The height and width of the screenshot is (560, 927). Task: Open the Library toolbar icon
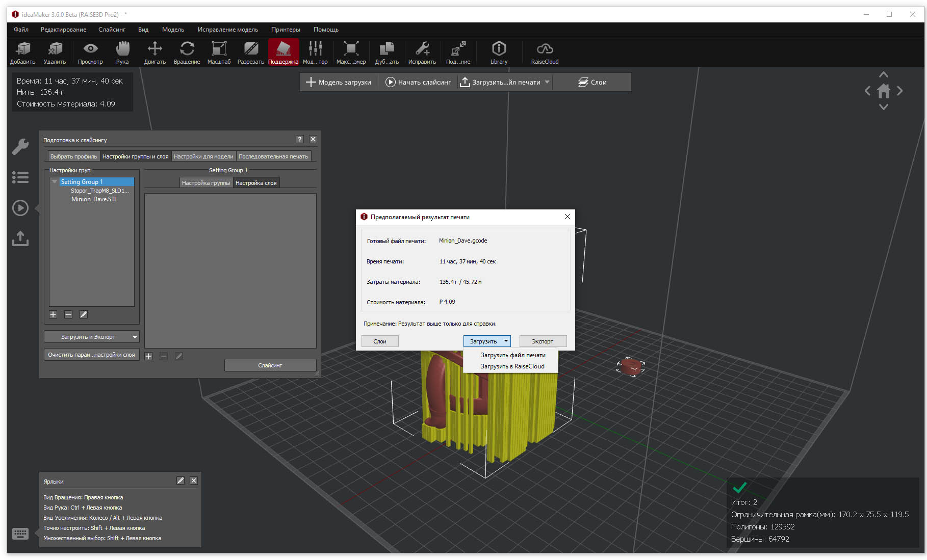point(499,53)
